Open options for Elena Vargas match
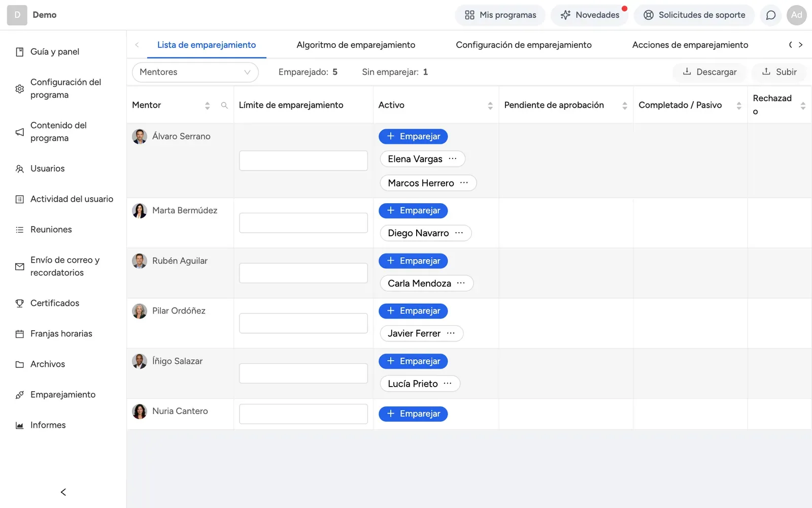The height and width of the screenshot is (508, 812). (x=453, y=158)
